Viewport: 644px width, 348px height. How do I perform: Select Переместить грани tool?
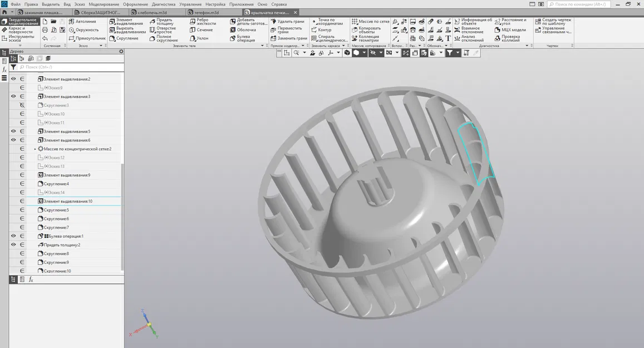[x=286, y=30]
